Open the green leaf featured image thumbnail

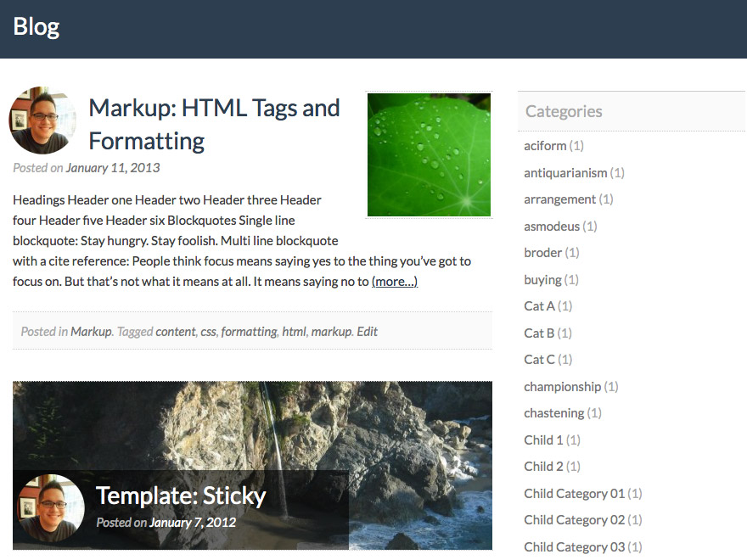[x=429, y=154]
